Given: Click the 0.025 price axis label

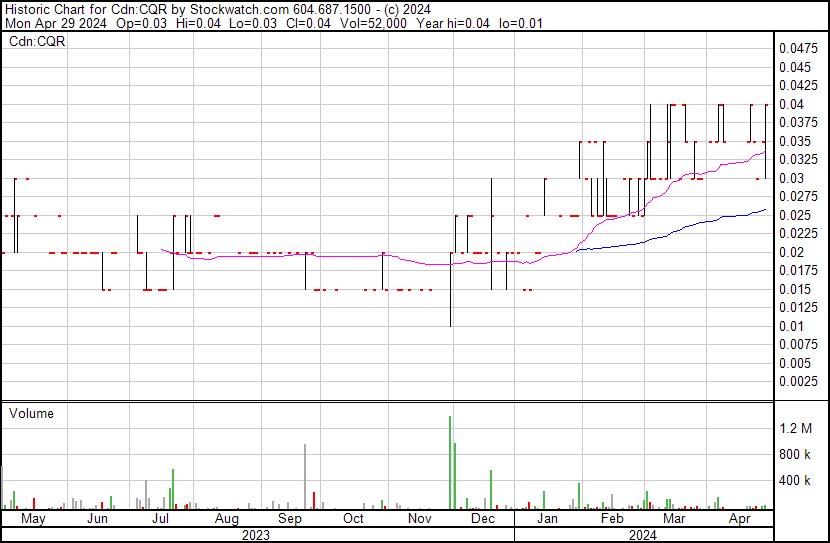Looking at the screenshot, I should pyautogui.click(x=795, y=215).
